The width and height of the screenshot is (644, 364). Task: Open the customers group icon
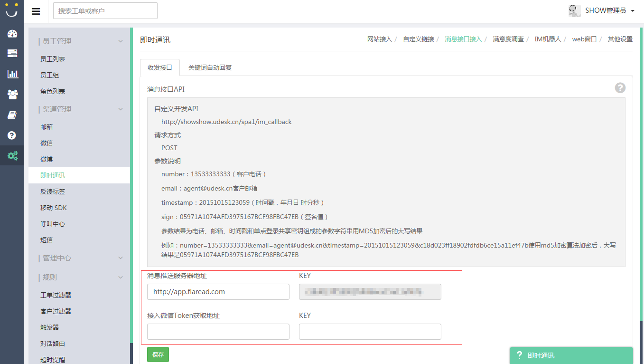(x=12, y=94)
